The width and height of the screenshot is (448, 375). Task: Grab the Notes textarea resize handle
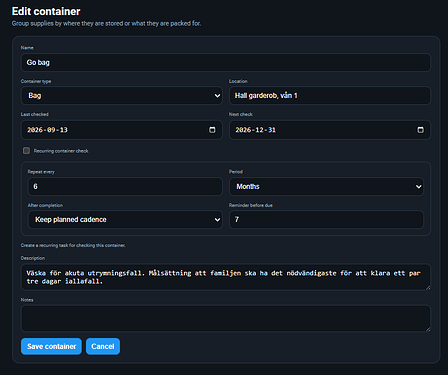pyautogui.click(x=428, y=329)
